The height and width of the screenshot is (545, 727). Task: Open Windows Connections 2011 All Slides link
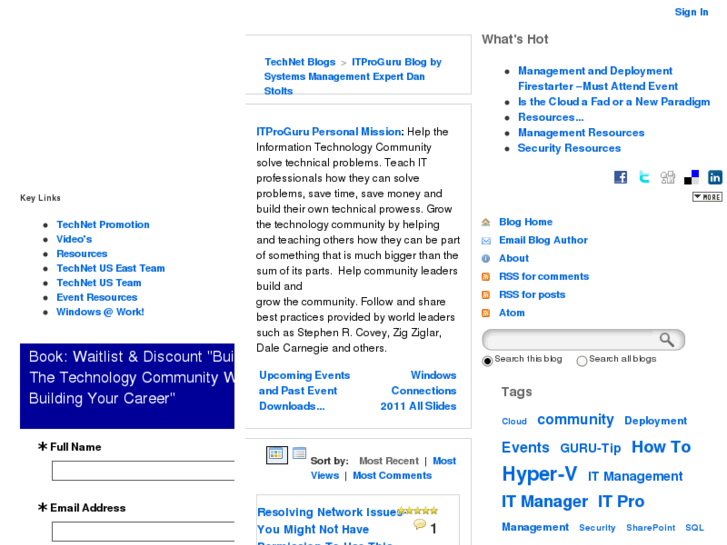point(418,391)
